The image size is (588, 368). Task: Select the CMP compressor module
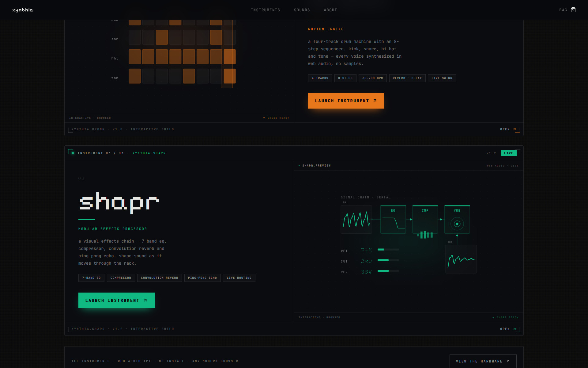coord(425,219)
